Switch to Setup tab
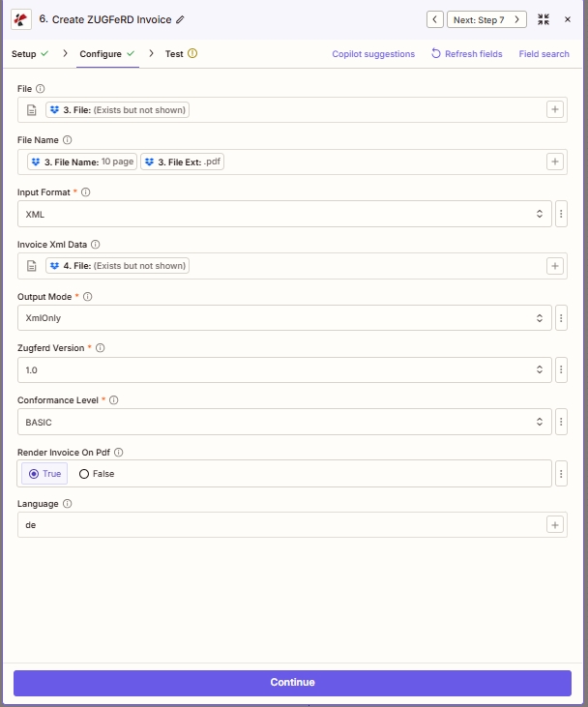This screenshot has height=707, width=588. (30, 53)
